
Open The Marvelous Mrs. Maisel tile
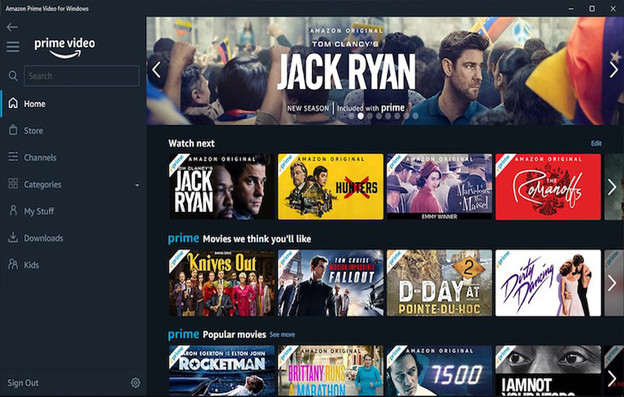[x=439, y=187]
